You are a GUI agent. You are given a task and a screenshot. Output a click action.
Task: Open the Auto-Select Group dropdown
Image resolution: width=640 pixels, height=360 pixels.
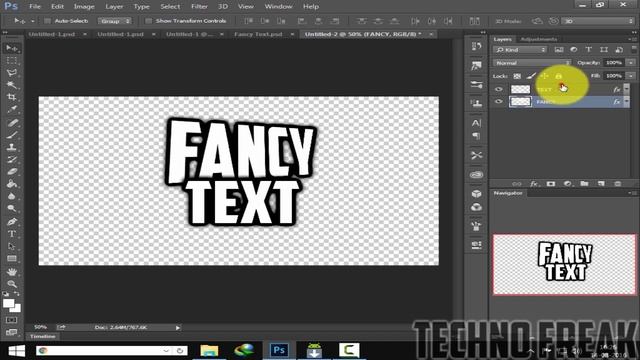pos(115,21)
